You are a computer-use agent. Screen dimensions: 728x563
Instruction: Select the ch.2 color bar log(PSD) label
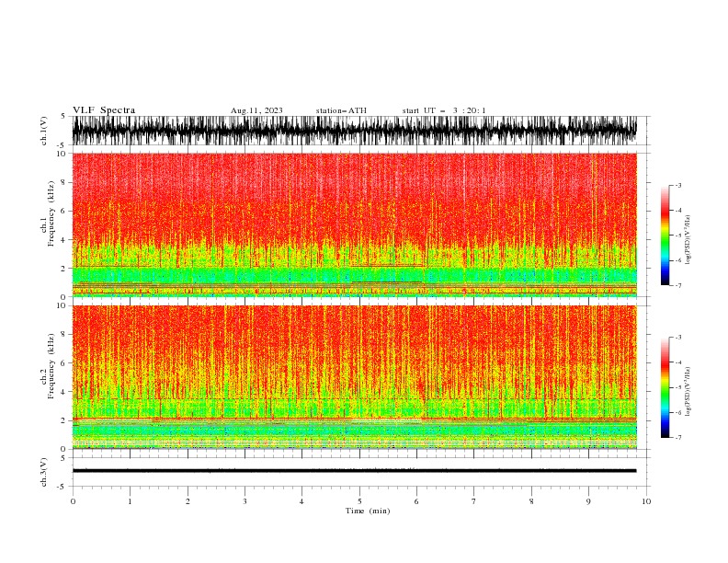[x=688, y=391]
